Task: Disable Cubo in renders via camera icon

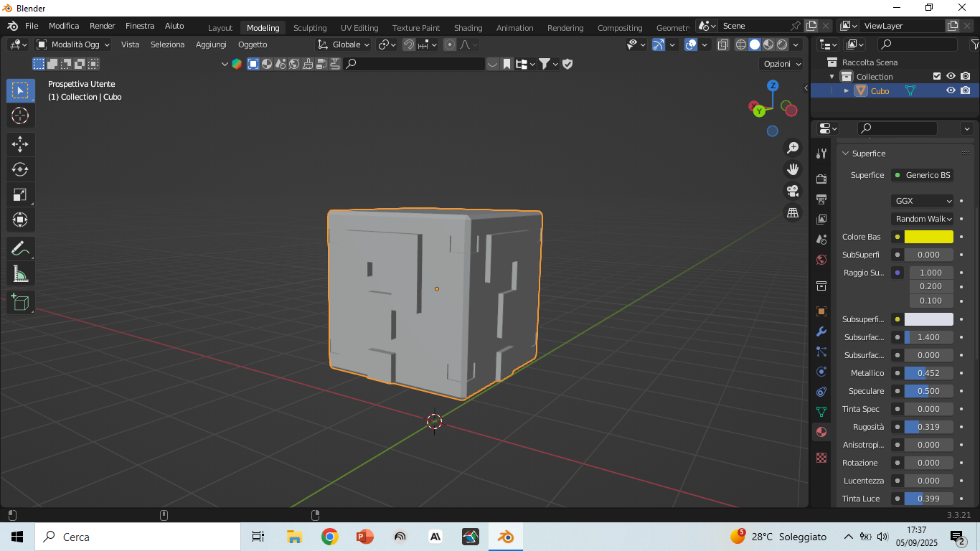Action: 966,90
